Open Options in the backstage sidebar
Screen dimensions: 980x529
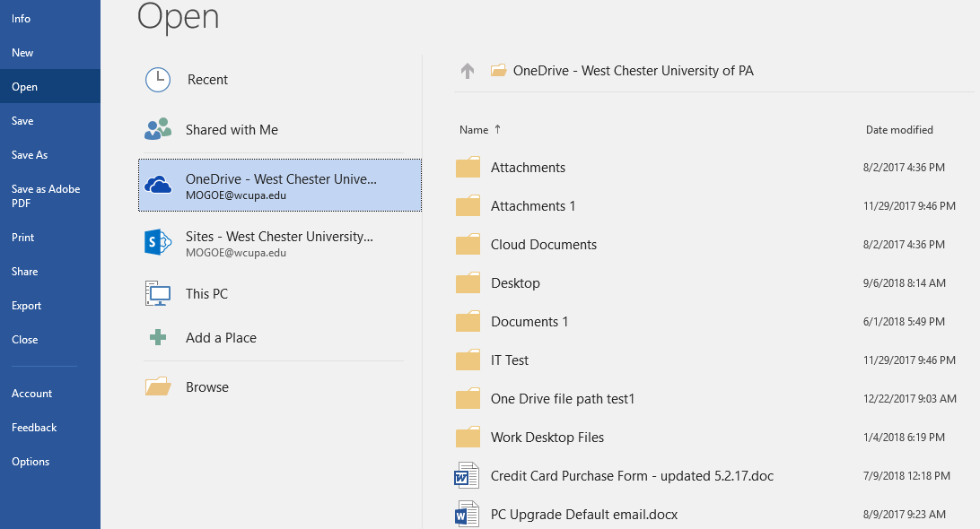pos(31,462)
